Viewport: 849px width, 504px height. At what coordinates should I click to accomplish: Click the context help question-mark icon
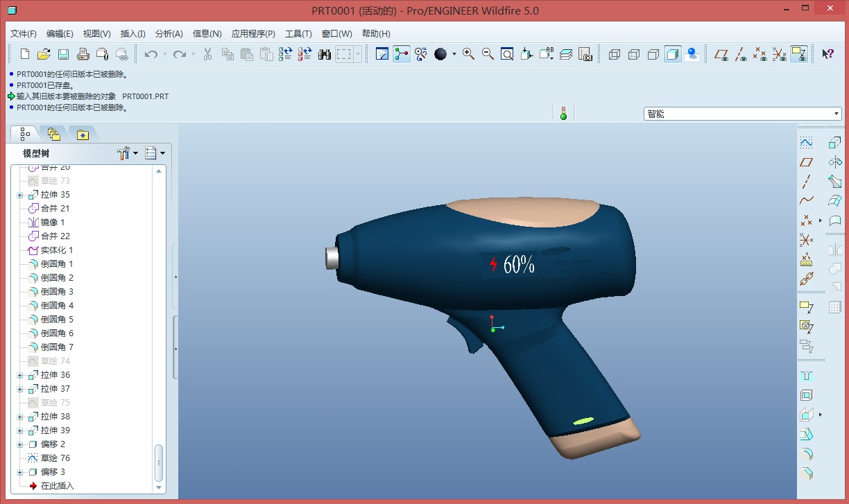pos(827,54)
